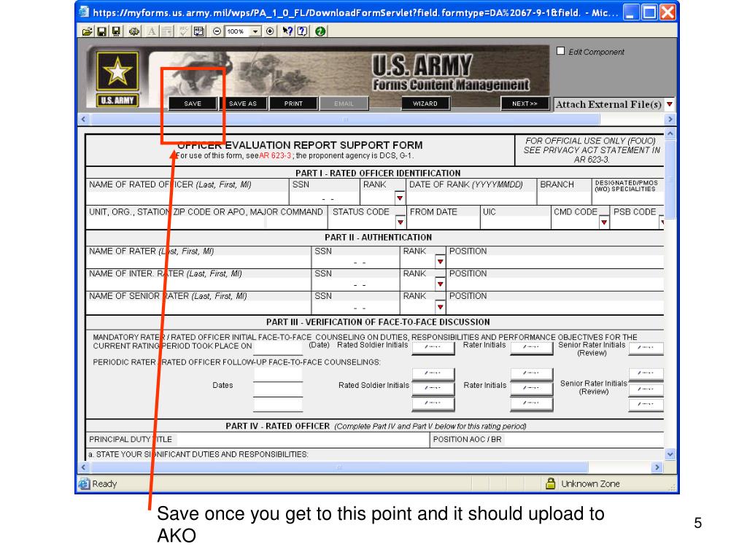This screenshot has width=747, height=560.
Task: Click the FROM DATE field
Action: click(x=443, y=222)
